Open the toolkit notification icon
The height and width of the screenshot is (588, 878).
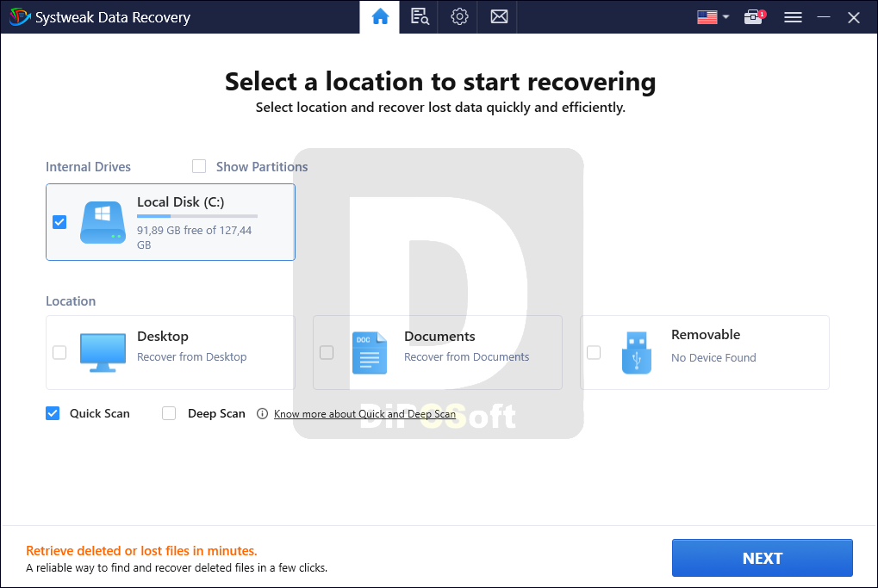754,16
